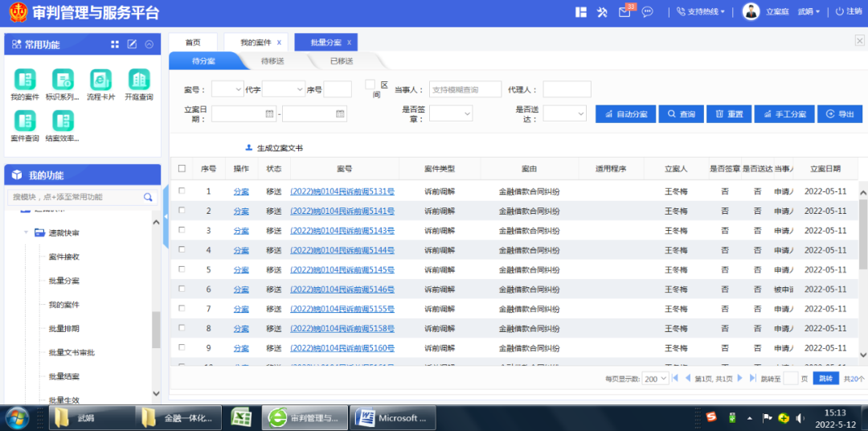This screenshot has height=431, width=868.
Task: Go to the previous page arrow
Action: pos(687,378)
